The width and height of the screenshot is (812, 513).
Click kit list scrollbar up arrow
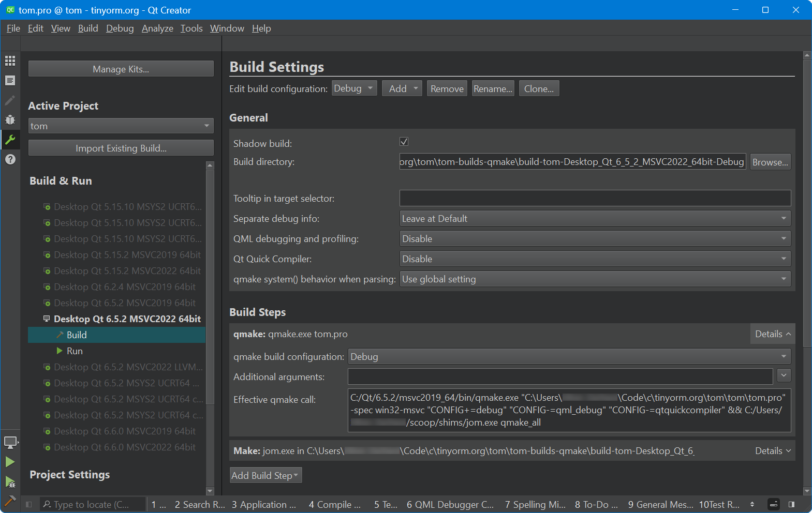coord(210,165)
